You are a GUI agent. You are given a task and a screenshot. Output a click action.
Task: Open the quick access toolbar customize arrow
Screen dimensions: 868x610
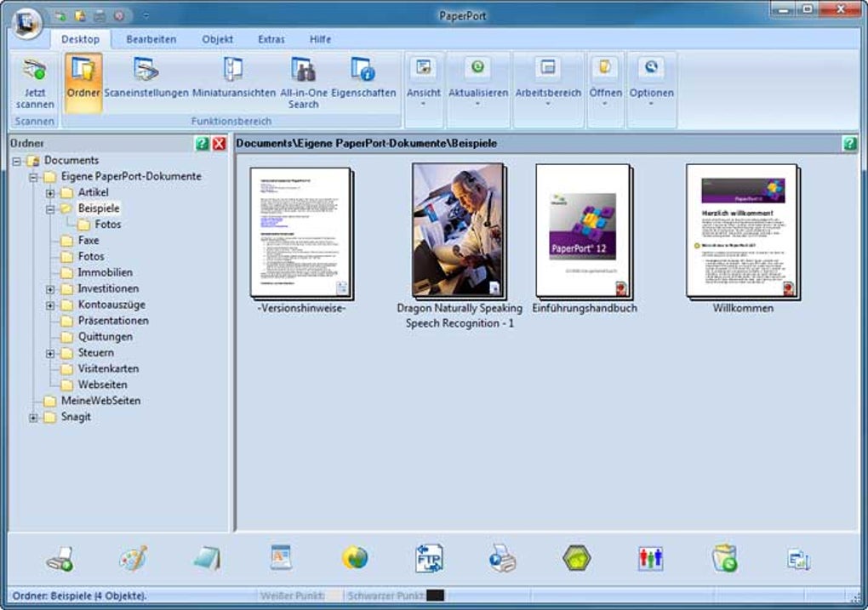click(x=146, y=16)
